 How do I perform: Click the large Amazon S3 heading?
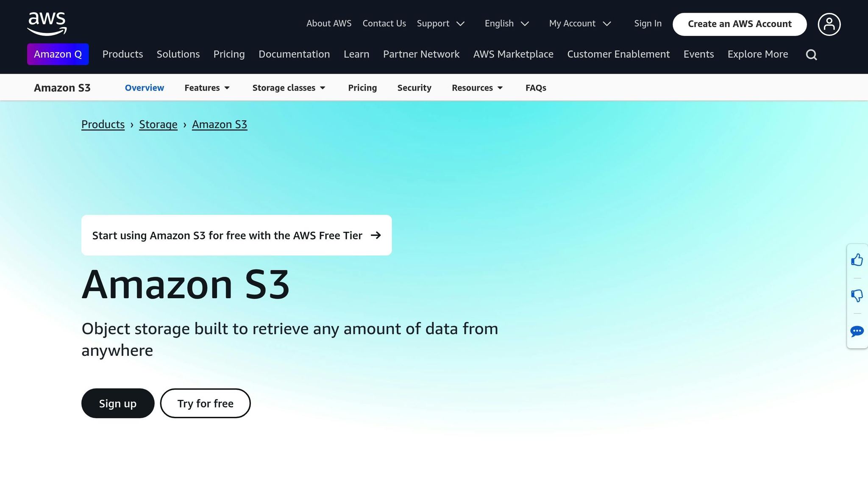[x=186, y=284]
